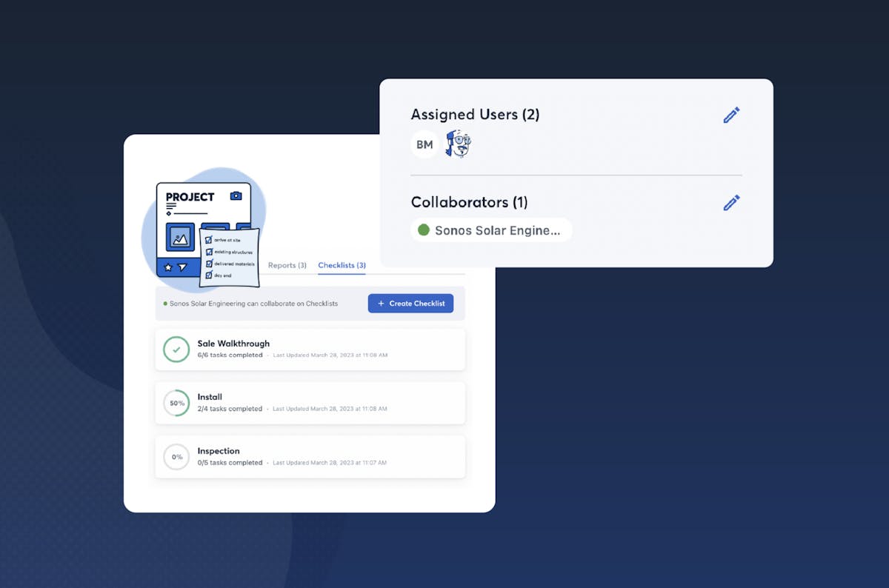The height and width of the screenshot is (588, 889).
Task: Click the image thumbnail in Project illustration
Action: point(180,237)
